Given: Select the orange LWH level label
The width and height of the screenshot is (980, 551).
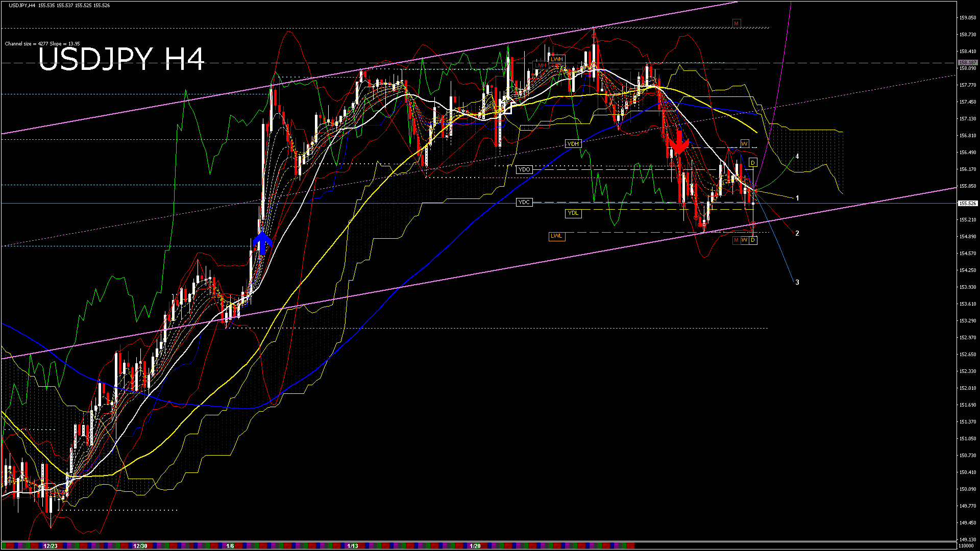Looking at the screenshot, I should coord(557,59).
